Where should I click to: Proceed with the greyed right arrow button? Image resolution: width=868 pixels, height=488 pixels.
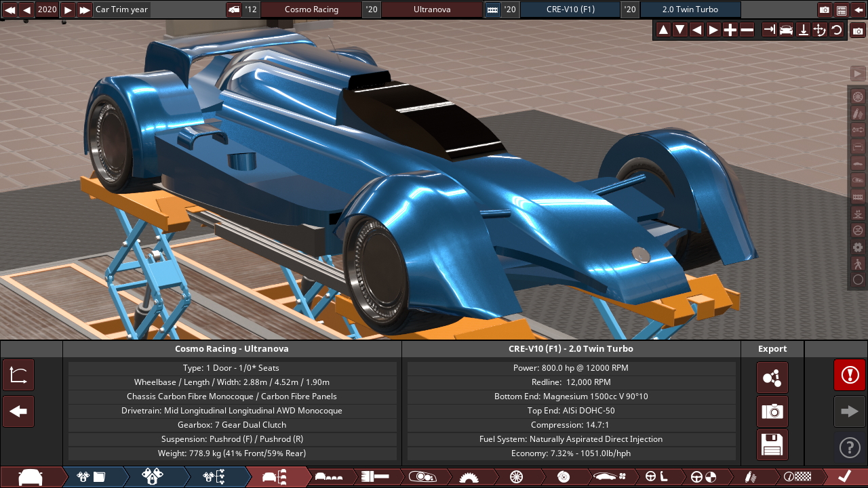(850, 411)
